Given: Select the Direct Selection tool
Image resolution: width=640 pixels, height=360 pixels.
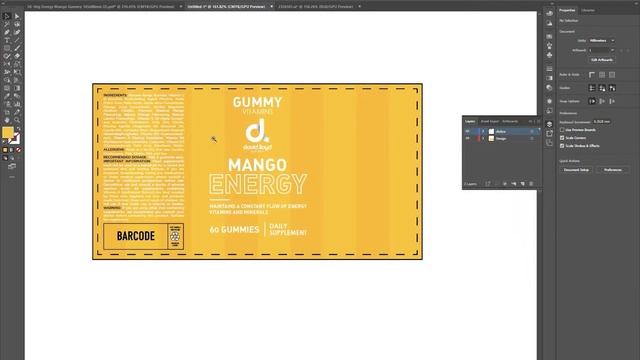Looking at the screenshot, I should coord(17,16).
